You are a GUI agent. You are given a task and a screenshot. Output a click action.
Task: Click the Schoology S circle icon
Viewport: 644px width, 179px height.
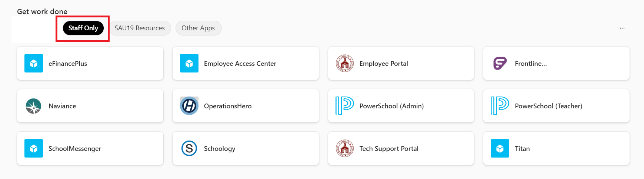(189, 148)
